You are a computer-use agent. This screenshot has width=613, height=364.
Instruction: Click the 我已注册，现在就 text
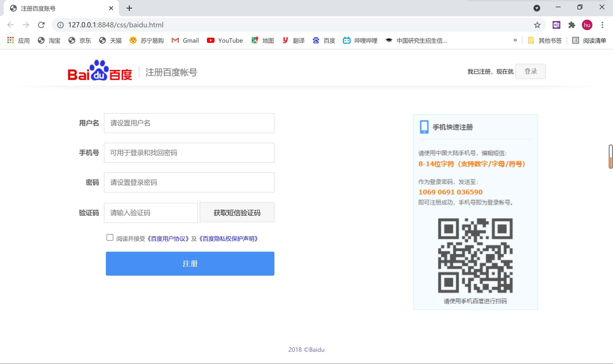pyautogui.click(x=490, y=72)
